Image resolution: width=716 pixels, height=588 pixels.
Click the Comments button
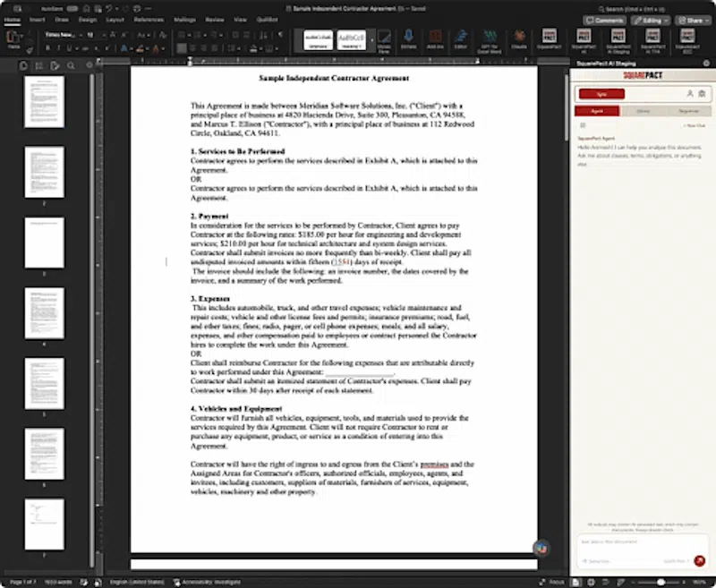click(605, 21)
